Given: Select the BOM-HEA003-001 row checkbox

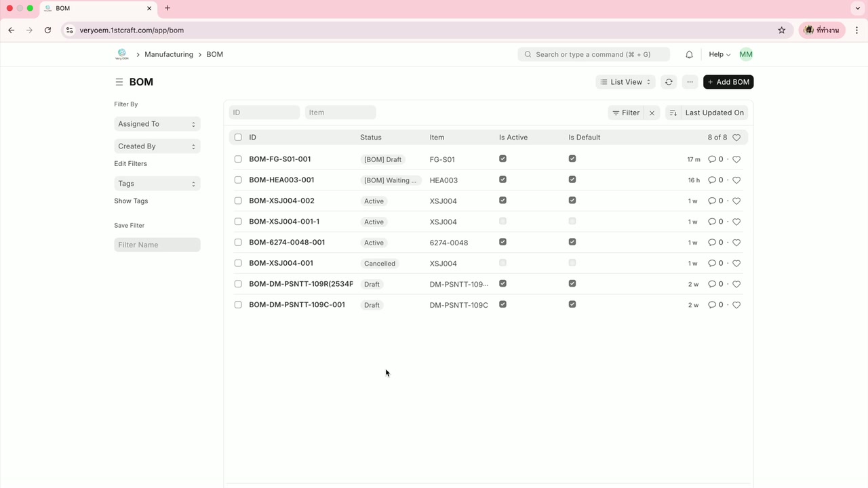Looking at the screenshot, I should point(238,180).
